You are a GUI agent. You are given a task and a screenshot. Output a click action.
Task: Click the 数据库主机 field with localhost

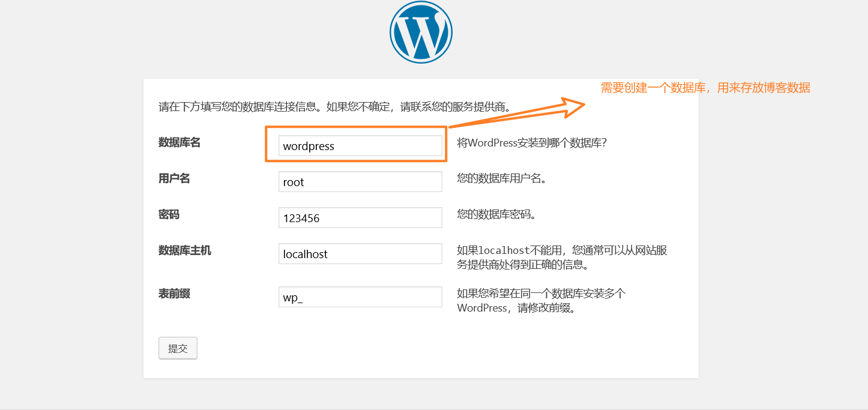[x=360, y=254]
